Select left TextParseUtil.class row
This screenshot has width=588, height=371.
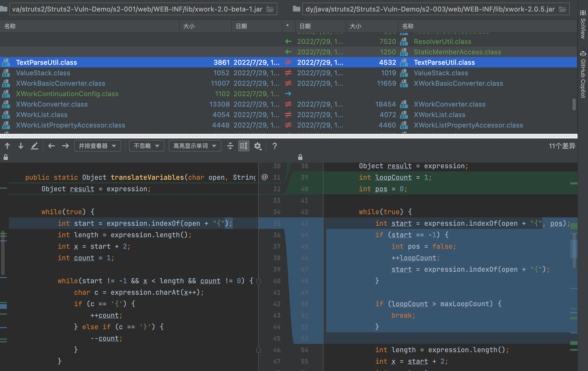141,62
